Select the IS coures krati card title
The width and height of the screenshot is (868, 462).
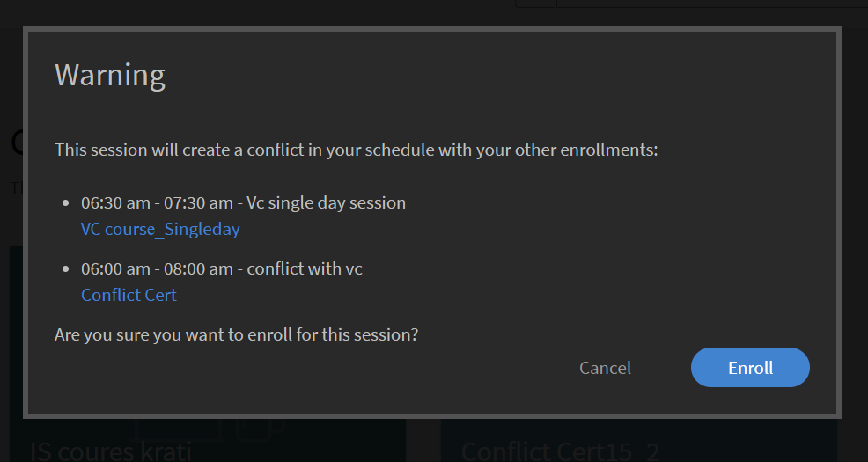[x=111, y=451]
